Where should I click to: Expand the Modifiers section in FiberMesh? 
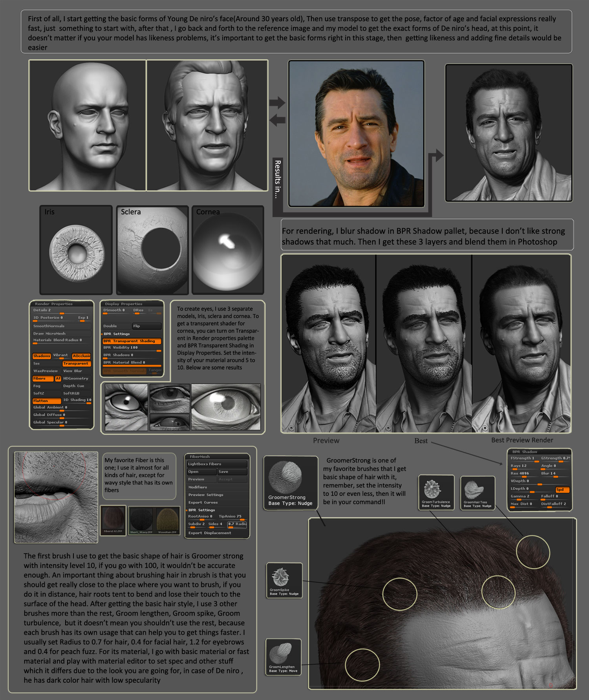coord(198,487)
